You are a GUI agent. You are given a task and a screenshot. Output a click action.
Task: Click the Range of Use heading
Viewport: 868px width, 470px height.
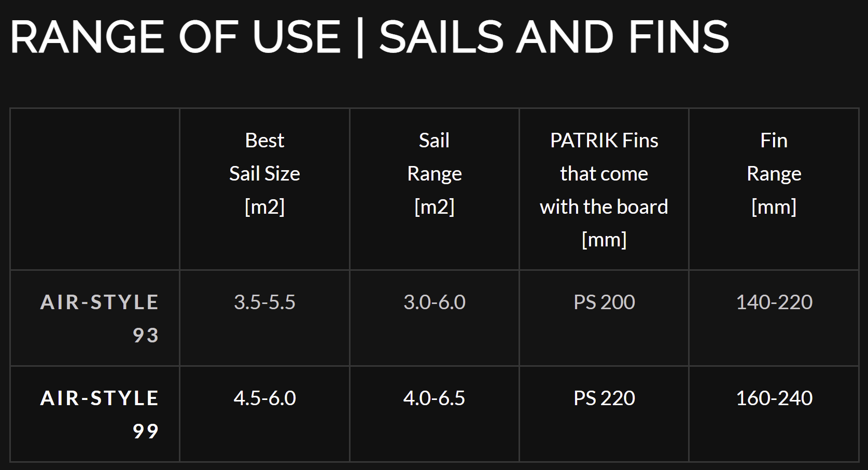[x=369, y=37]
